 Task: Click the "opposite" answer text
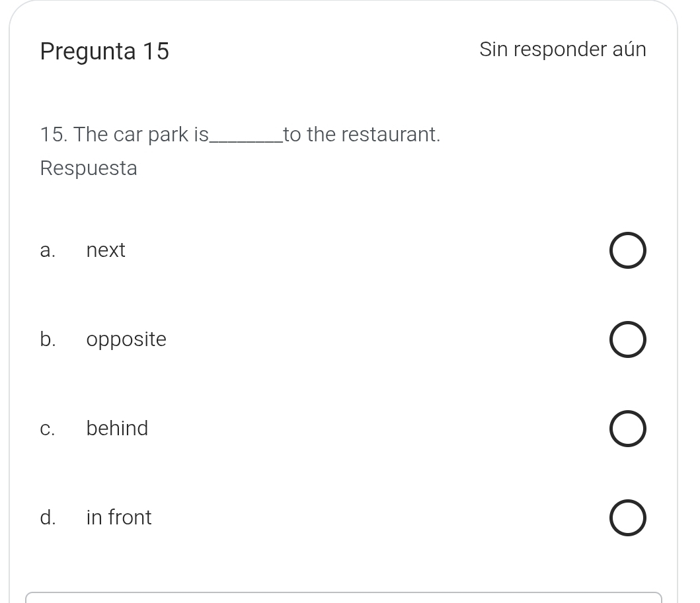pyautogui.click(x=126, y=339)
